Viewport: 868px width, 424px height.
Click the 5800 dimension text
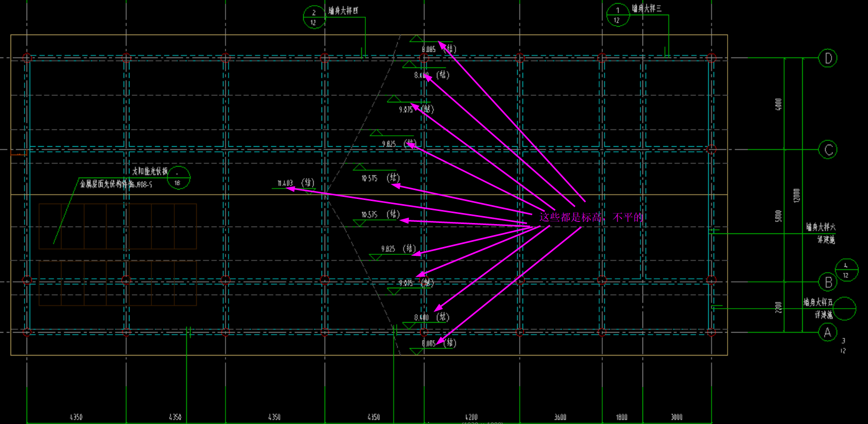pyautogui.click(x=778, y=216)
